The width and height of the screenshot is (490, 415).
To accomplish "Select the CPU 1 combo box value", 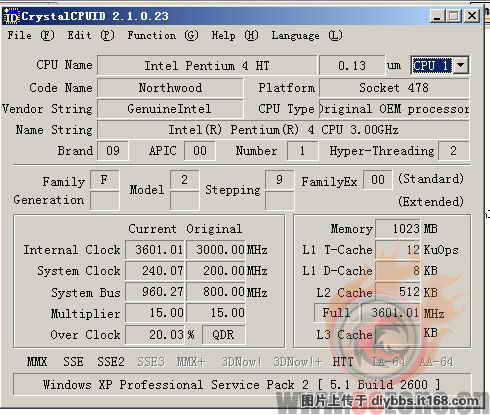I will point(432,65).
